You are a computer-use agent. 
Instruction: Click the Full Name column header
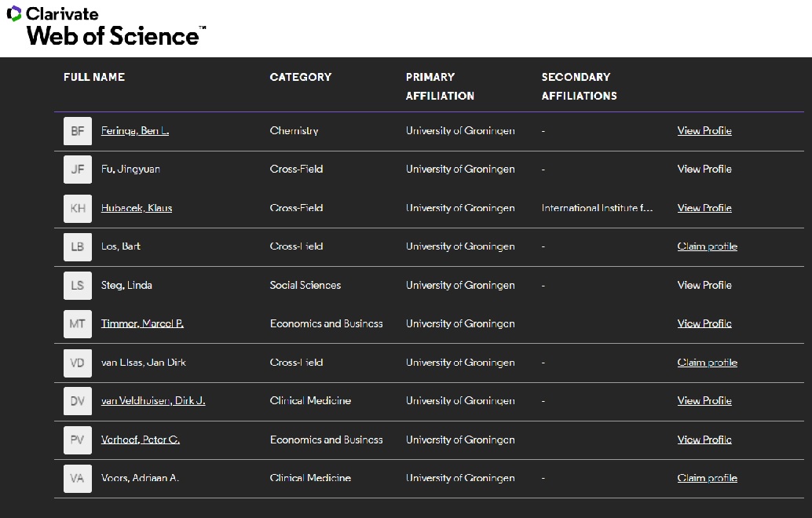click(94, 77)
